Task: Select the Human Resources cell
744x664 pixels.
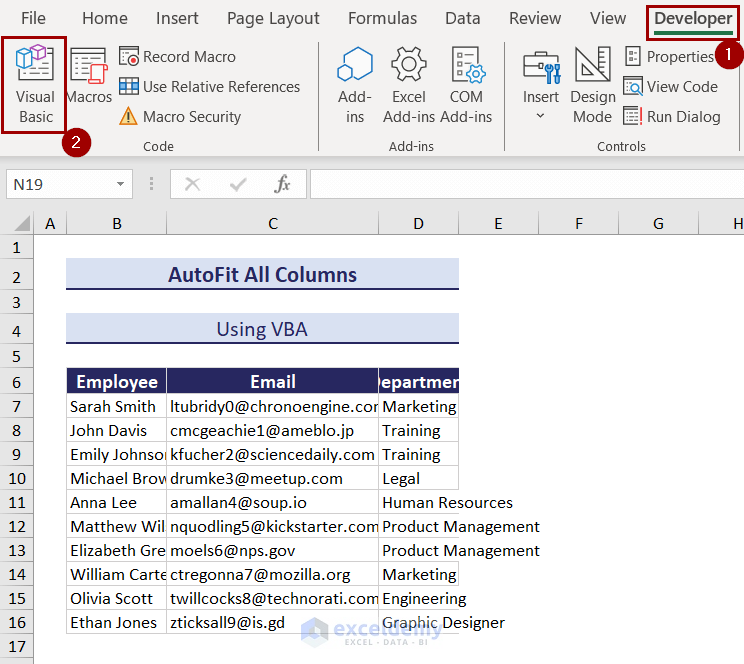Action: click(419, 502)
